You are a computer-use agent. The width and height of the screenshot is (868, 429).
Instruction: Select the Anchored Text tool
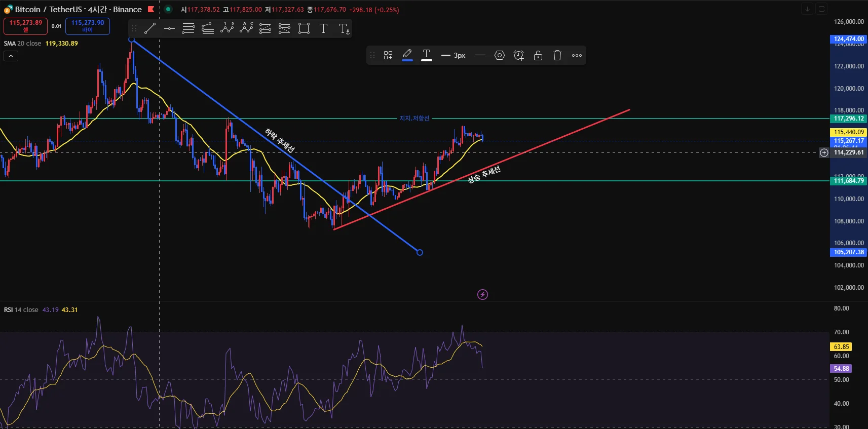click(344, 28)
